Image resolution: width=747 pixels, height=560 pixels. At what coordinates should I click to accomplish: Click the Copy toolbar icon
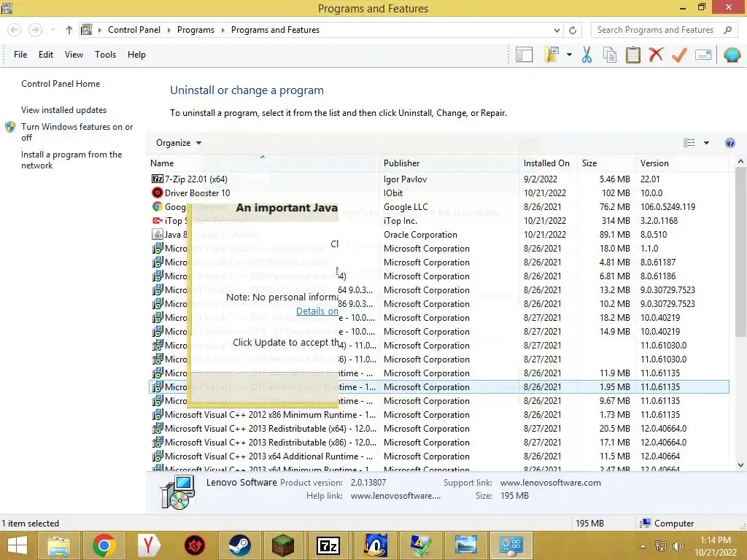point(610,55)
